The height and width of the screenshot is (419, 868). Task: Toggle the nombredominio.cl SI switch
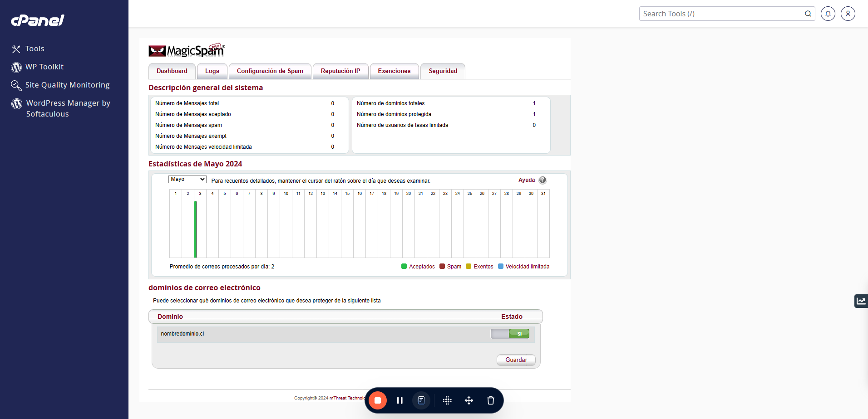click(x=510, y=334)
